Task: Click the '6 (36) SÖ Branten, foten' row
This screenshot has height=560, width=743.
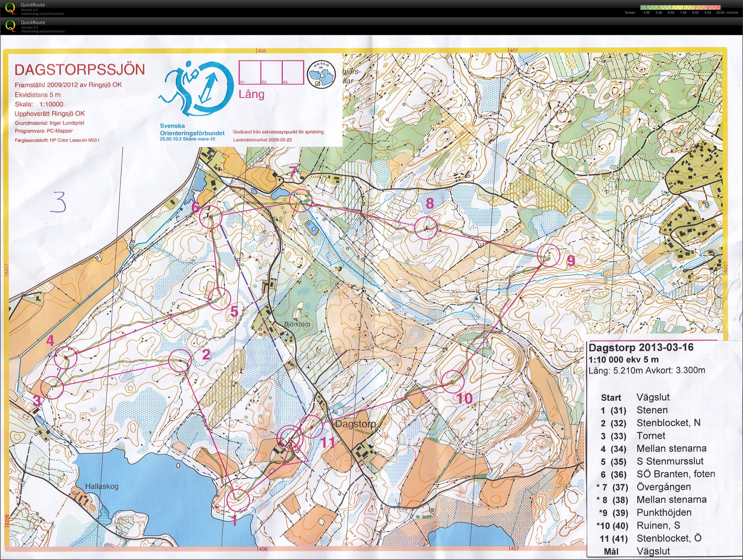Action: [x=658, y=474]
